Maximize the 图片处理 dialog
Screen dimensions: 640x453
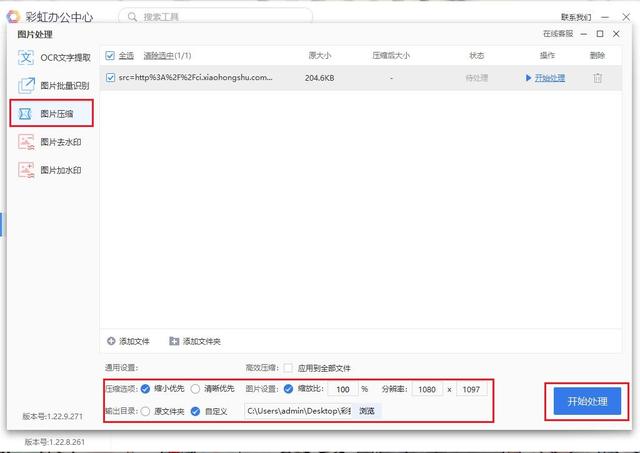(600, 34)
